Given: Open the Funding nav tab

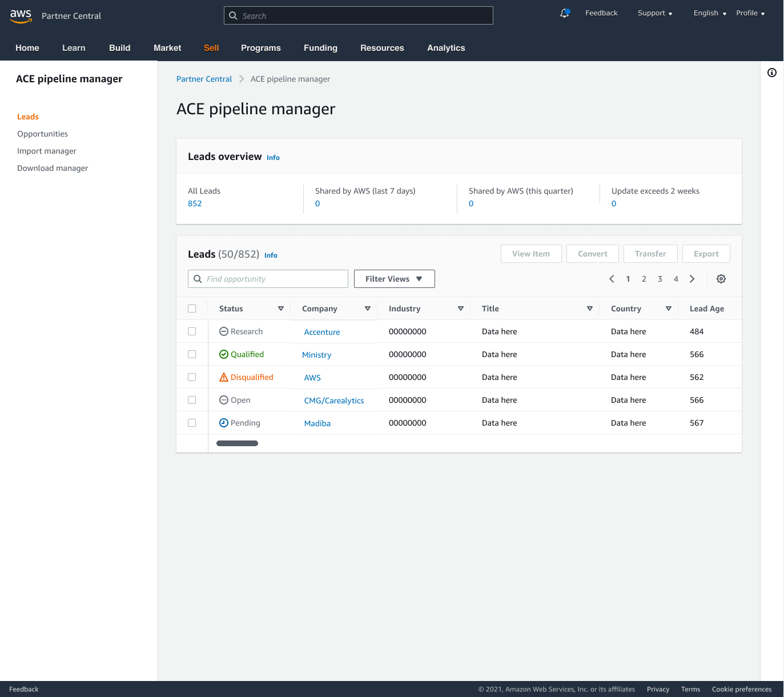Looking at the screenshot, I should [320, 48].
